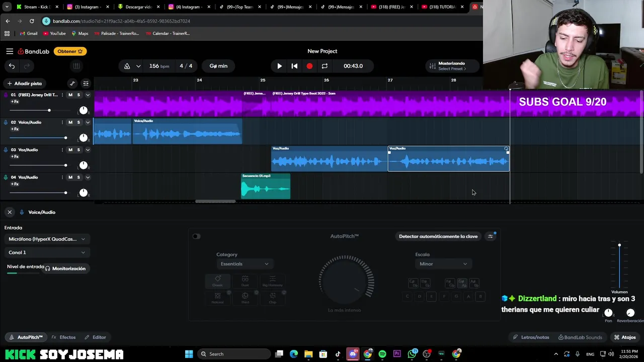The image size is (644, 362).
Task: Open the Category Essentials dropdown
Action: pos(245,264)
